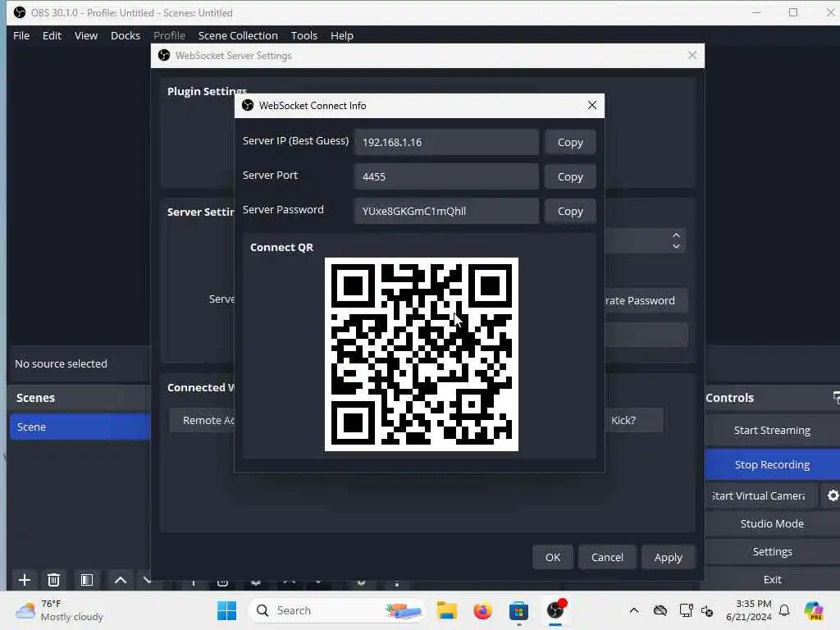This screenshot has height=630, width=840.
Task: Open Copilot preview icon in taskbar
Action: pos(814,610)
